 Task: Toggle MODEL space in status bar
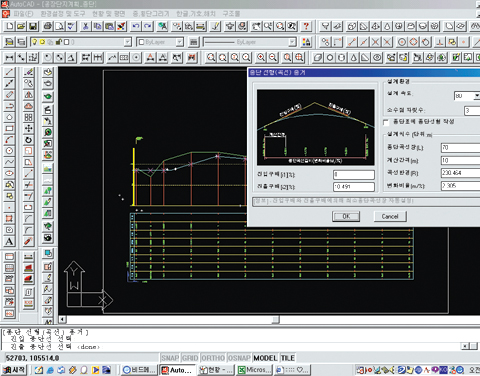point(265,358)
